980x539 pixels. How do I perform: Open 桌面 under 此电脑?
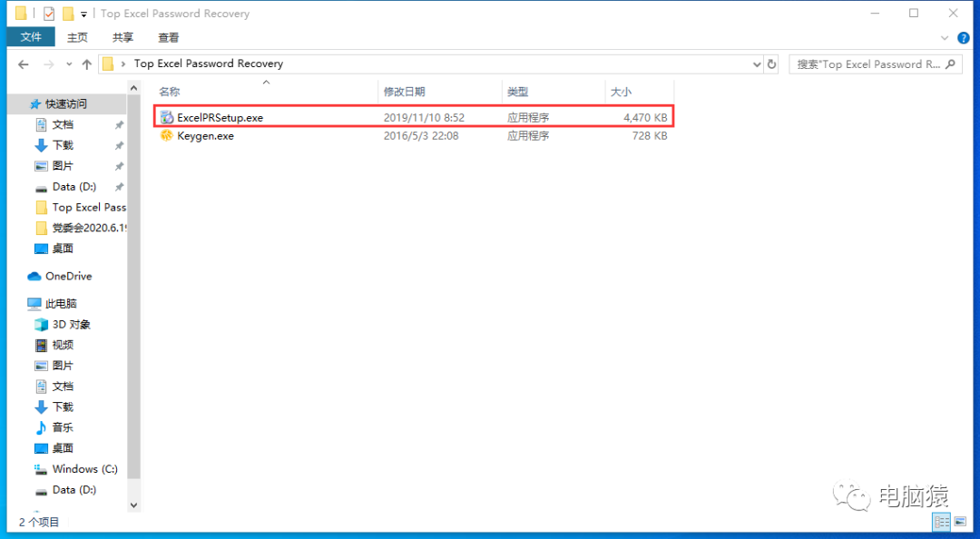tap(63, 447)
